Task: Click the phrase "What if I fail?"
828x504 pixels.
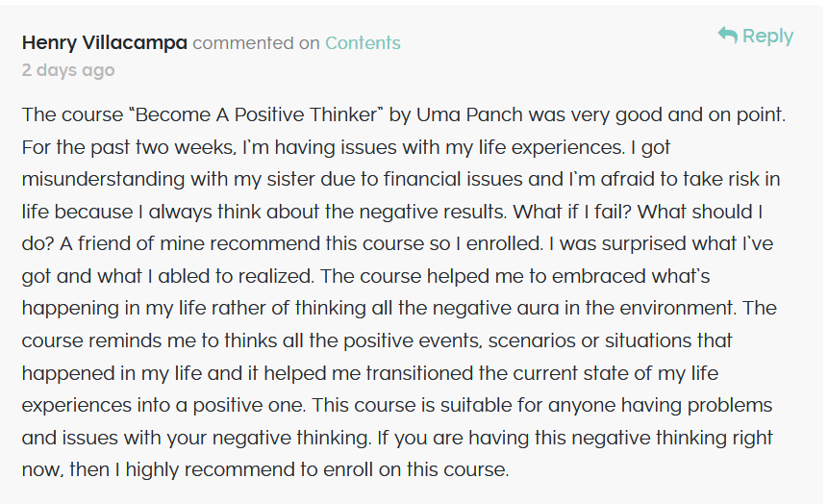Action: click(572, 212)
